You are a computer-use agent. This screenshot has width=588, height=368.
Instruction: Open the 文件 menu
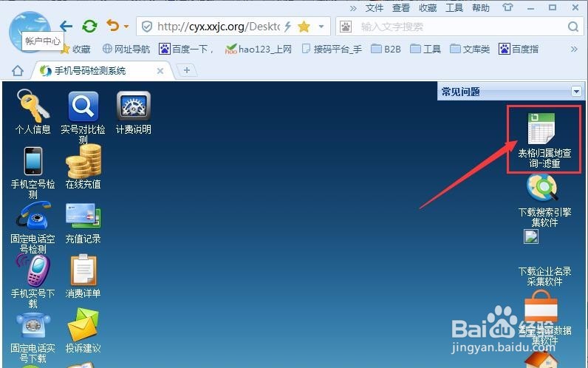pyautogui.click(x=375, y=8)
